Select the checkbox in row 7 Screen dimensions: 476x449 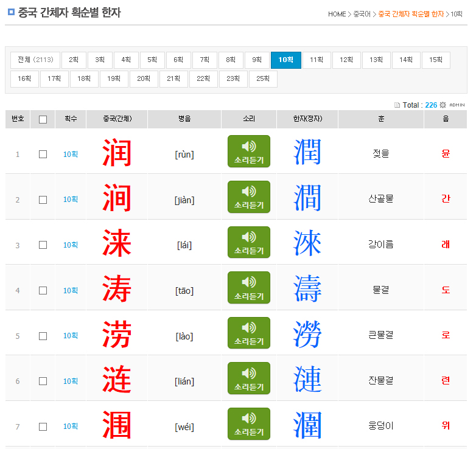(x=43, y=426)
